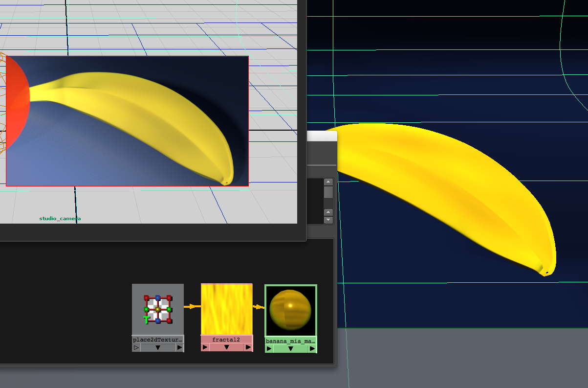Viewport: 588px width, 388px height.
Task: Open banana_mia_material node center dropdown arrow
Action: click(290, 349)
